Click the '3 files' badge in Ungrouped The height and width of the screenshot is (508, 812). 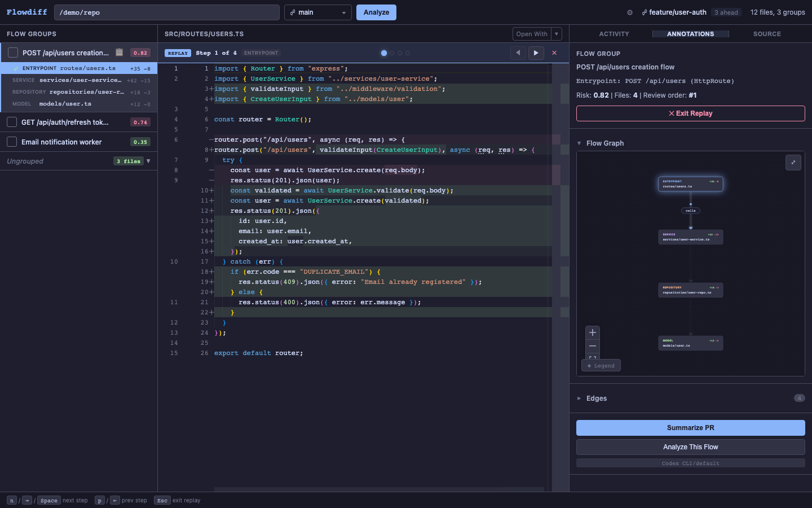[x=129, y=161]
